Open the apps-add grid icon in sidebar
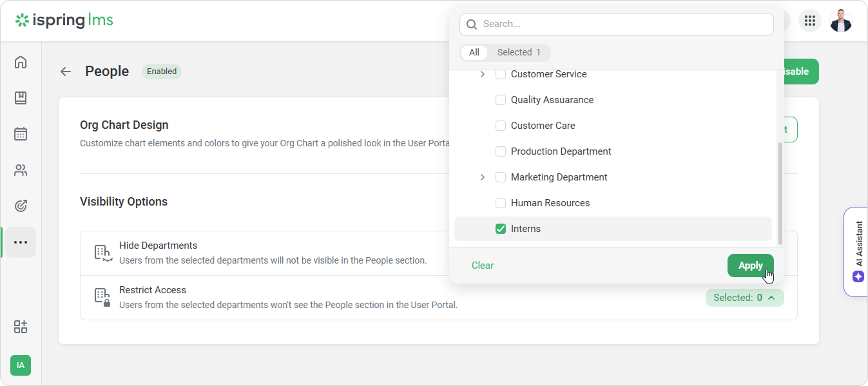Viewport: 868px width, 386px height. [x=21, y=327]
